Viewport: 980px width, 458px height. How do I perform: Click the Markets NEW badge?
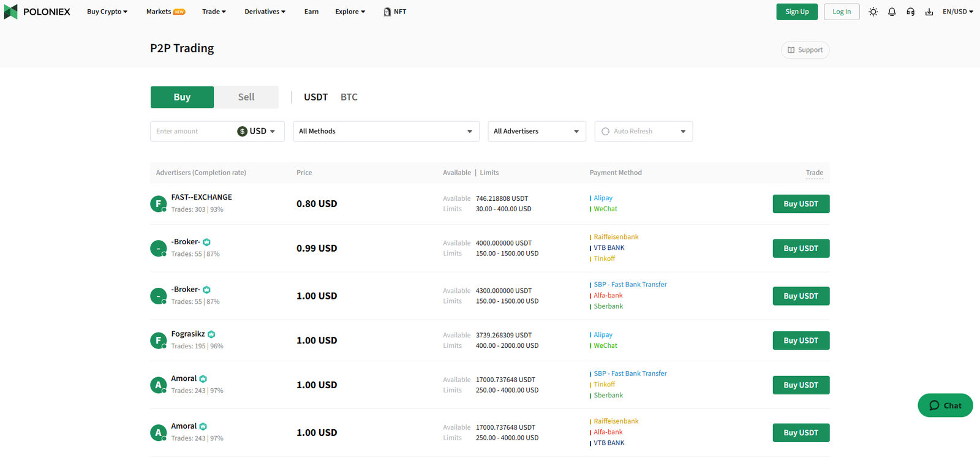pyautogui.click(x=179, y=12)
